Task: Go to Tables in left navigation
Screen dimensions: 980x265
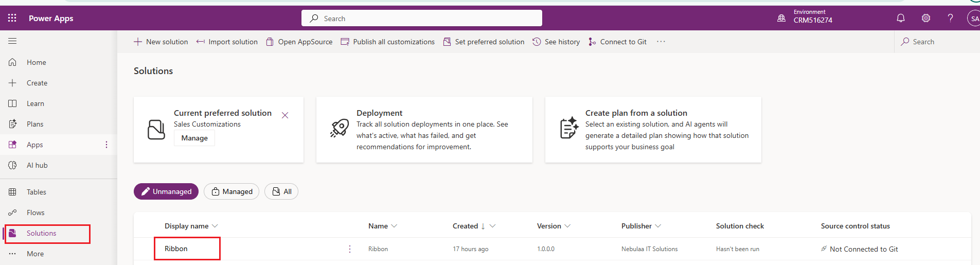Action: (36, 192)
